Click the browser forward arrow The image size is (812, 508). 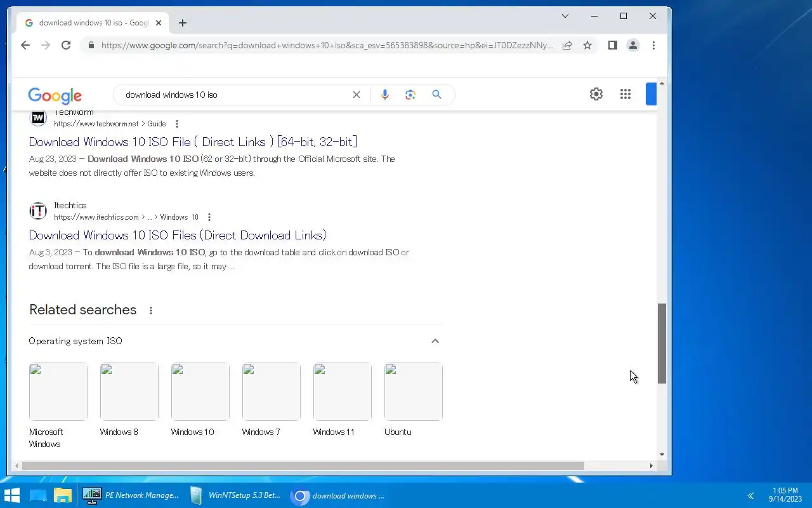45,45
